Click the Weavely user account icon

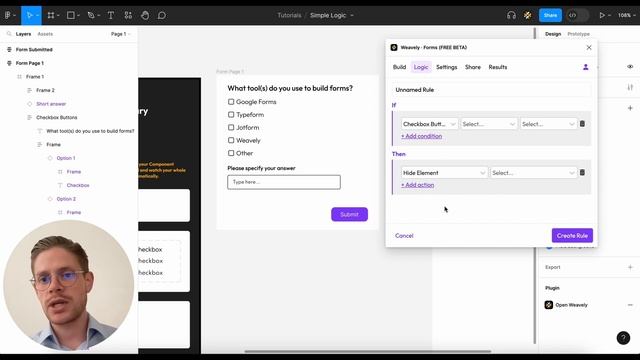585,67
